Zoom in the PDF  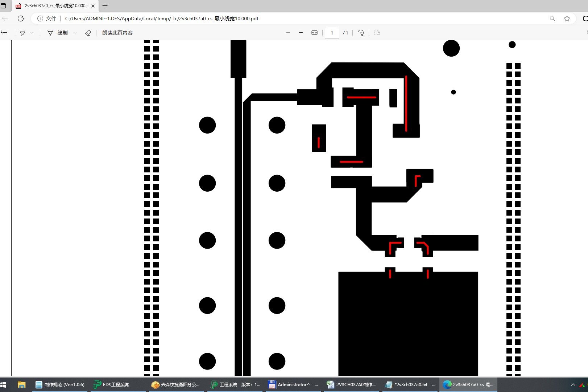click(x=301, y=33)
